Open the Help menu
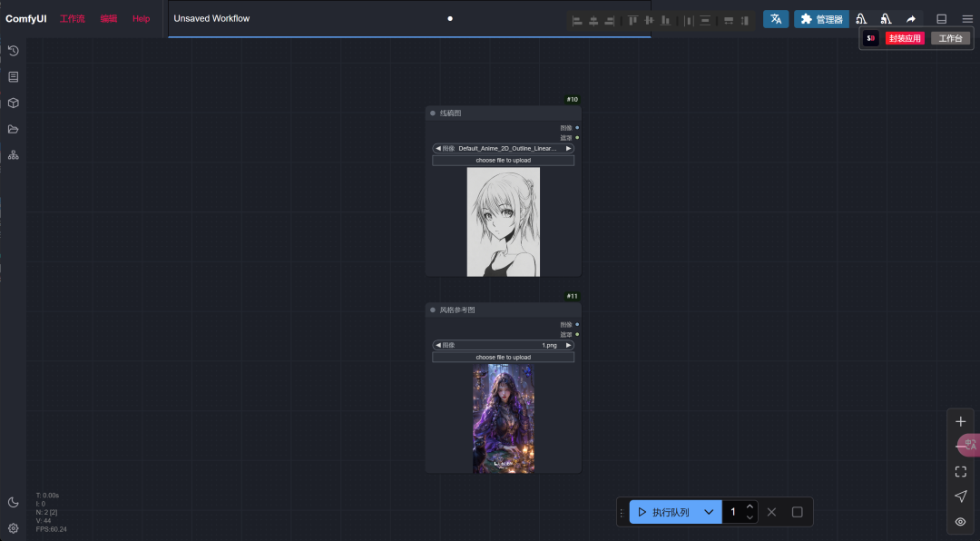980x541 pixels. pyautogui.click(x=142, y=19)
